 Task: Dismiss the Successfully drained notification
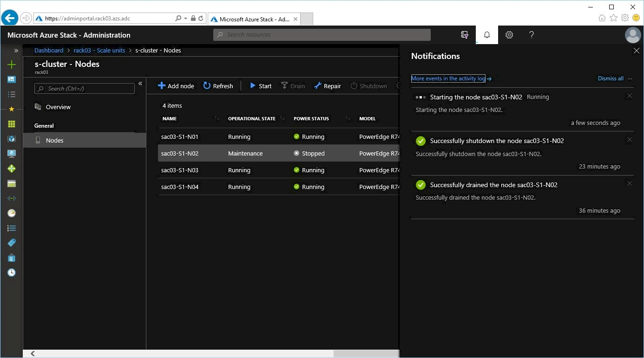630,183
